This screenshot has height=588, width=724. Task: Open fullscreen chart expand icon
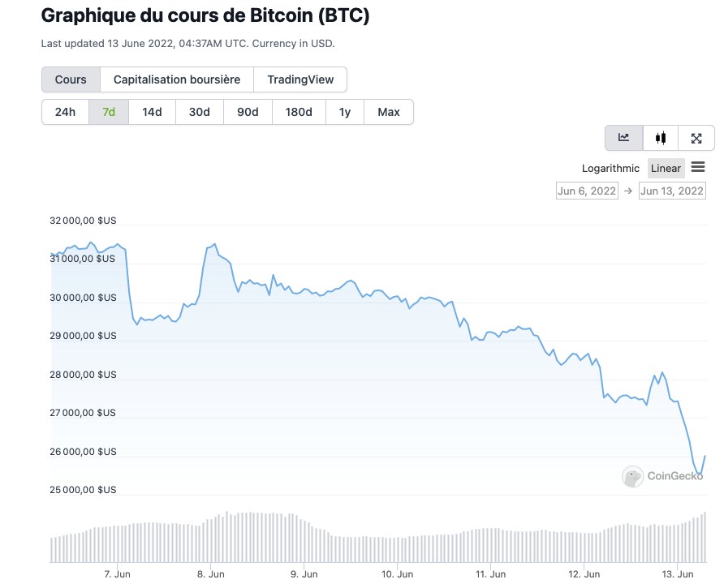tap(696, 138)
